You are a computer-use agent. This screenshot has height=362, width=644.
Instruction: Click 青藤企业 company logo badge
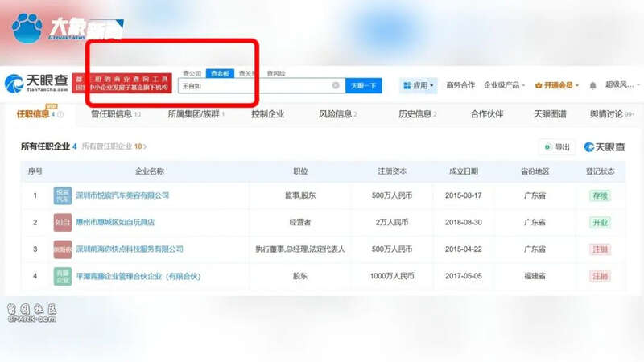62,276
